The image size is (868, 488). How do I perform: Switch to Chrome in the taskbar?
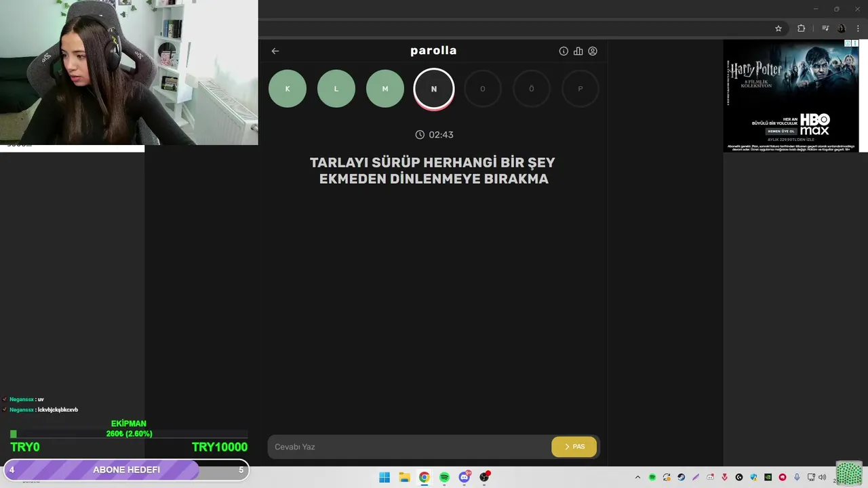[x=424, y=477]
